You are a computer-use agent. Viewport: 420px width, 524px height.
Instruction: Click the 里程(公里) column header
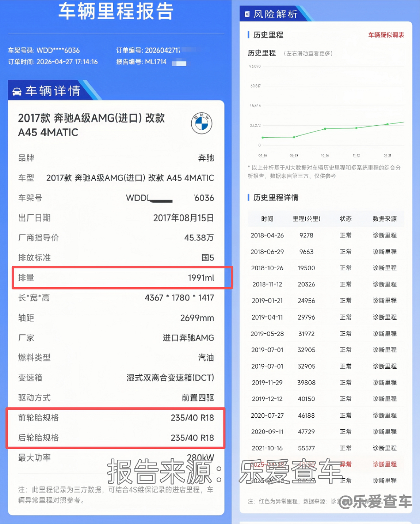[306, 219]
